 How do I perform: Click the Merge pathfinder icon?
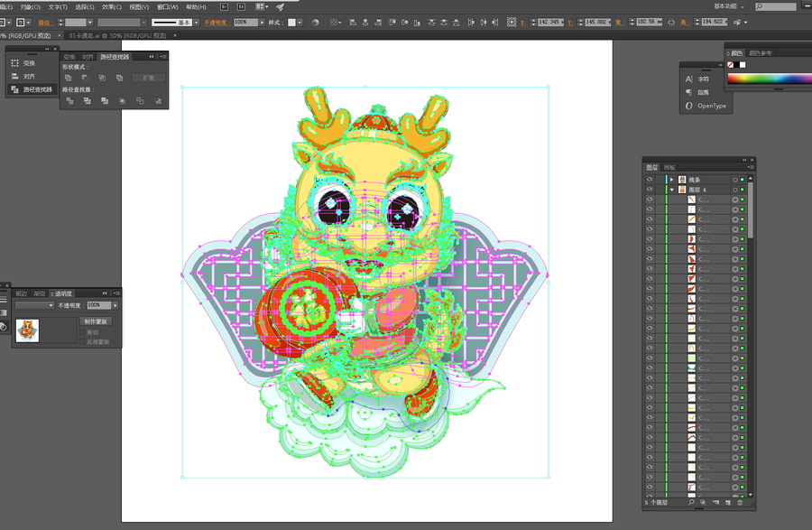(x=105, y=100)
